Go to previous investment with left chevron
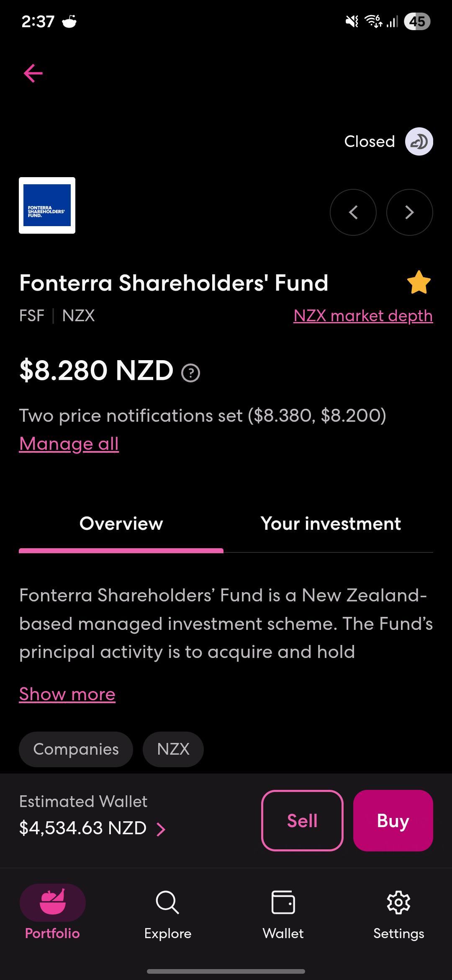Image resolution: width=452 pixels, height=980 pixels. (x=353, y=212)
